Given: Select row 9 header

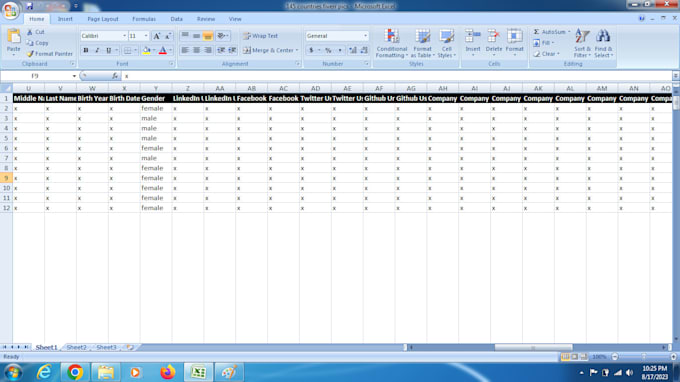Looking at the screenshot, I should (x=6, y=178).
